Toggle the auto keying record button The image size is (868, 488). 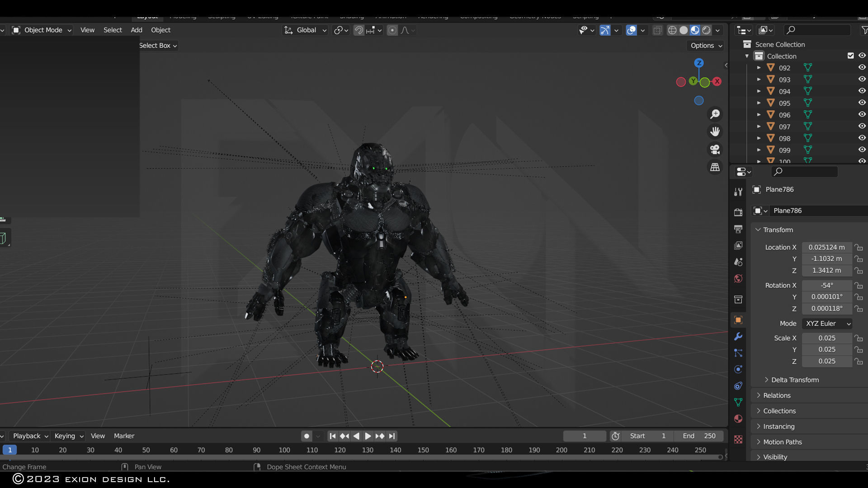(x=307, y=436)
